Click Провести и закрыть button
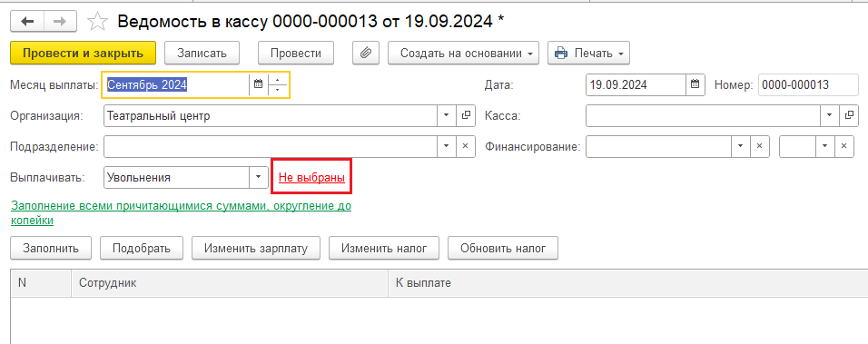The image size is (868, 344). [x=83, y=54]
